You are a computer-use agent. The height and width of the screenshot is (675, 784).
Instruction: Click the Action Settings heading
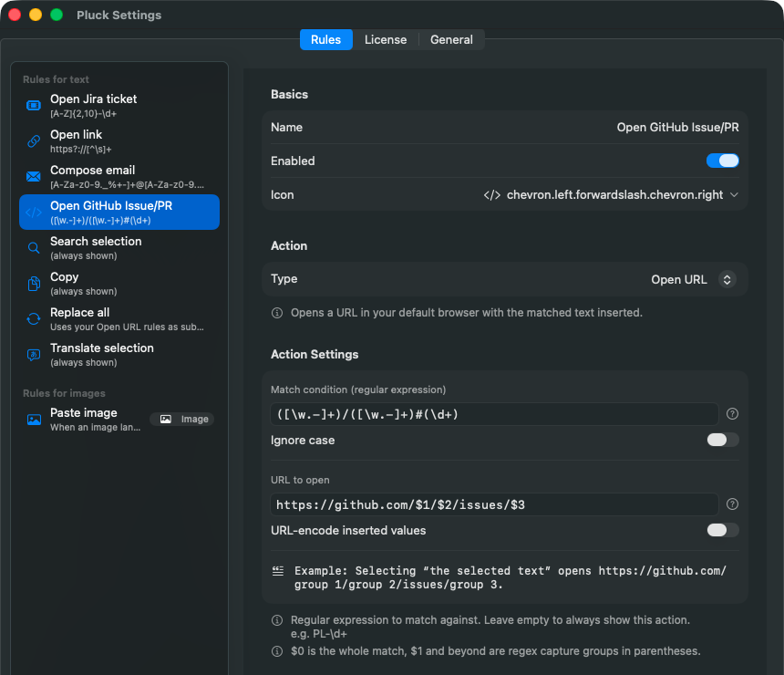[x=315, y=354]
